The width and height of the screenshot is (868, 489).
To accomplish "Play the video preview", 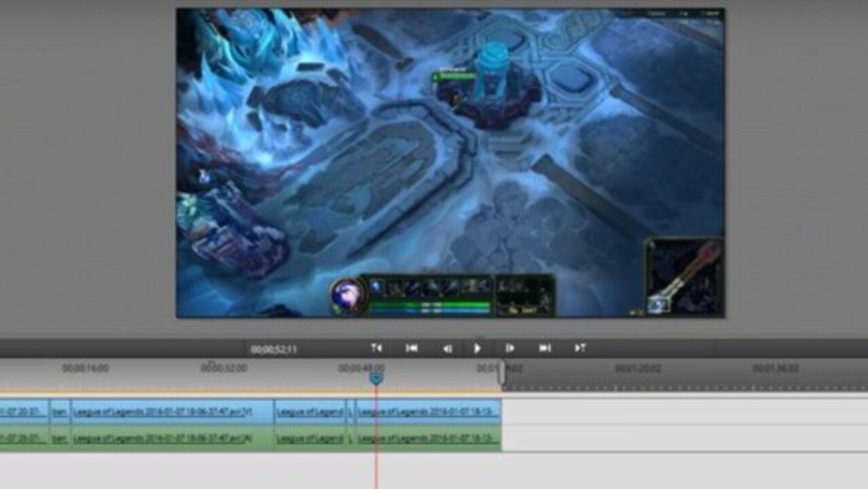I will tap(477, 348).
